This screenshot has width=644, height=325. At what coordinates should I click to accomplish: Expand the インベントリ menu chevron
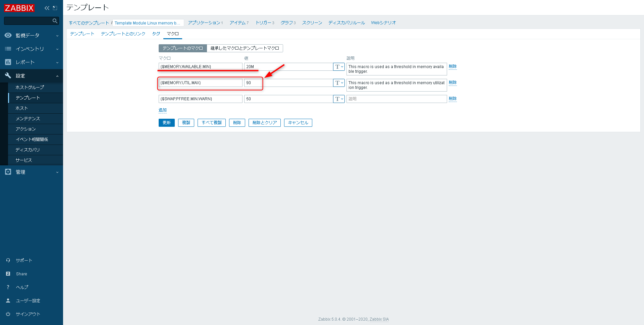pyautogui.click(x=57, y=49)
